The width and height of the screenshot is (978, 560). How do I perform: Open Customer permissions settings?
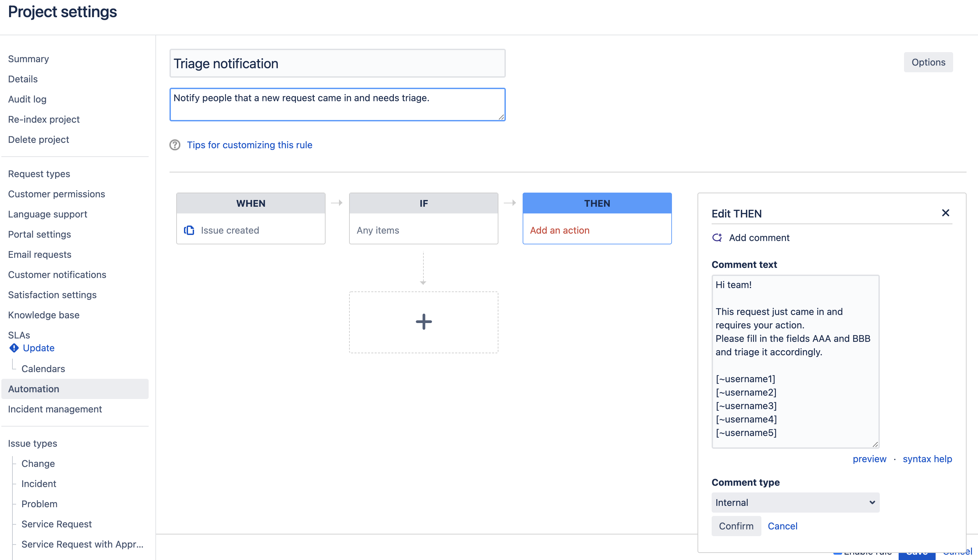pos(57,194)
